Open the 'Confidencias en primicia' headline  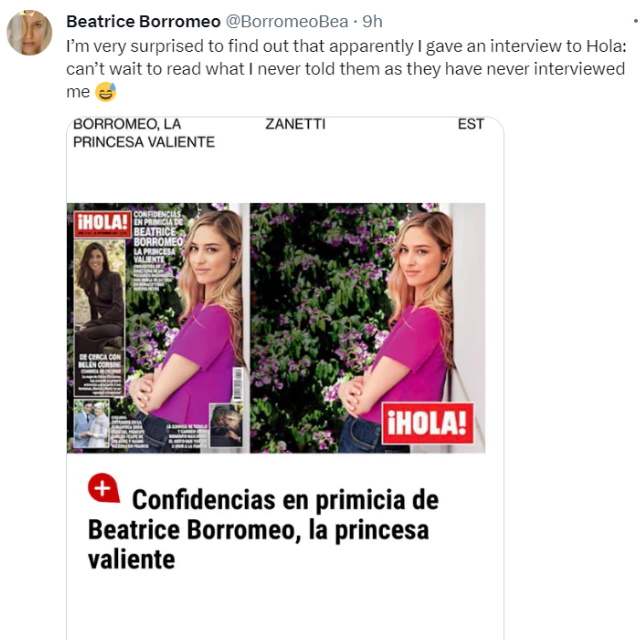pyautogui.click(x=263, y=529)
